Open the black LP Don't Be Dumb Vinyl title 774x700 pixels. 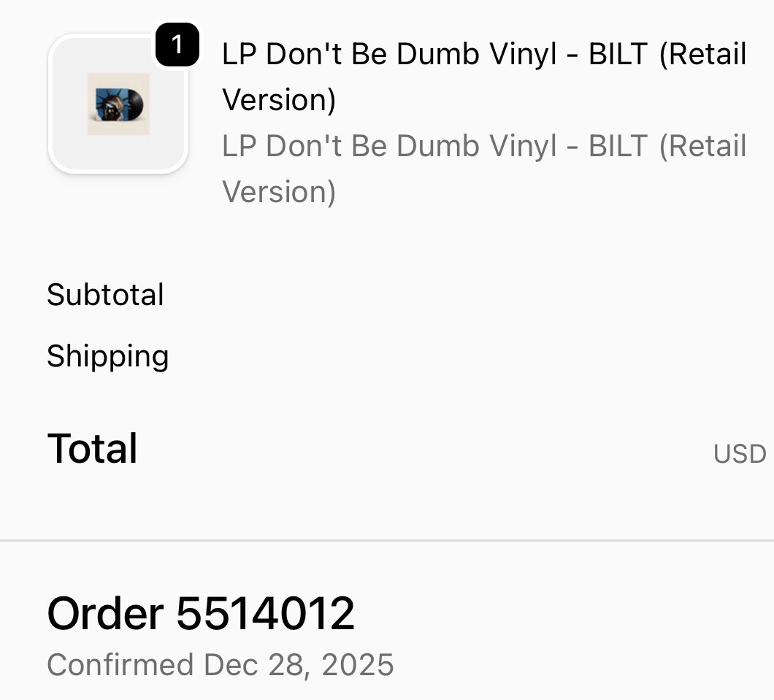pos(483,77)
